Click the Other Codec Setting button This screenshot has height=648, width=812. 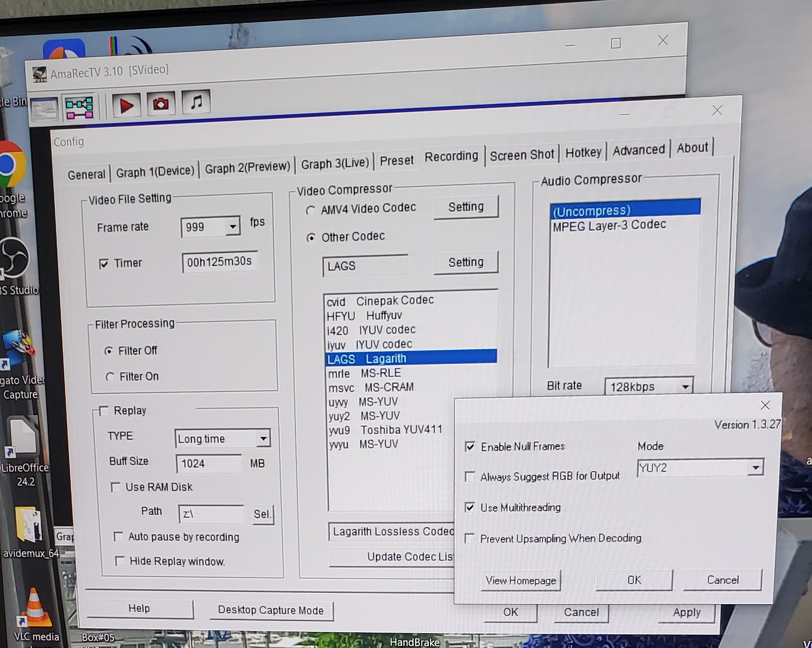pyautogui.click(x=466, y=262)
